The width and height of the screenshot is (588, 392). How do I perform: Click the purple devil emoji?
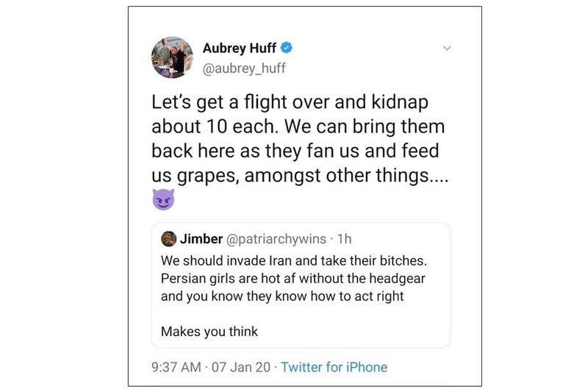pos(163,199)
